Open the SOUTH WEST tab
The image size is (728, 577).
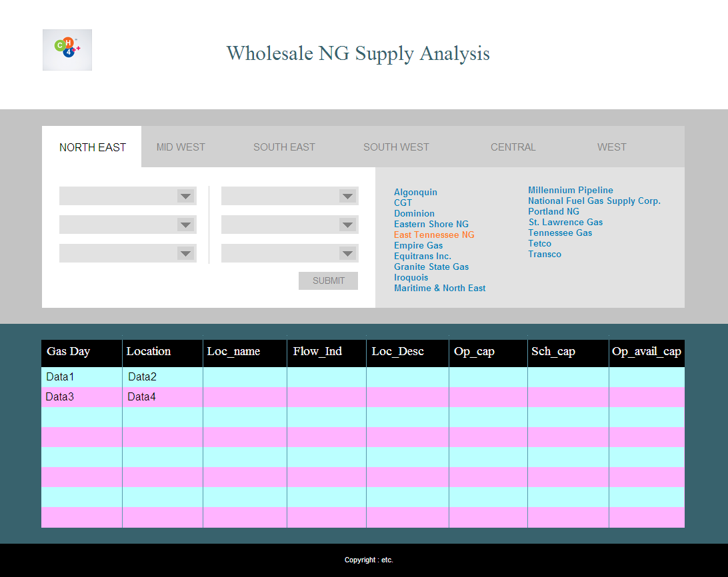(x=396, y=147)
